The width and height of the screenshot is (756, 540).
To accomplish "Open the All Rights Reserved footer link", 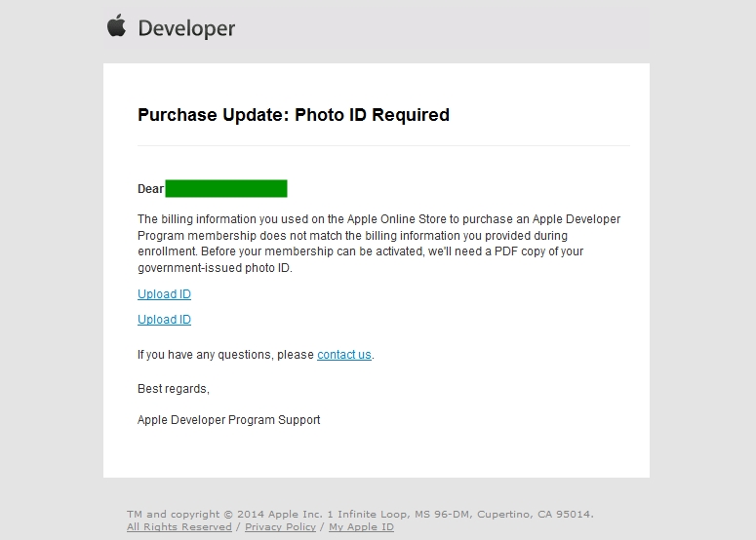I will (x=179, y=527).
